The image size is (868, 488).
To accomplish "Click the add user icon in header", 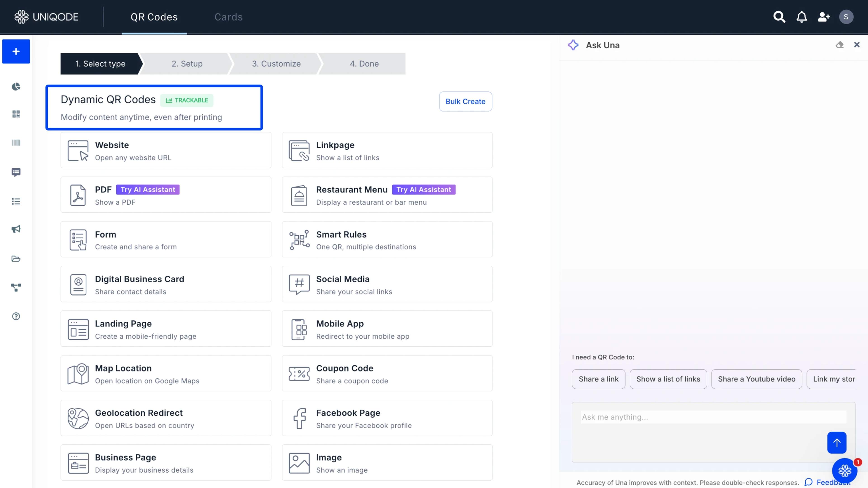I will (824, 17).
